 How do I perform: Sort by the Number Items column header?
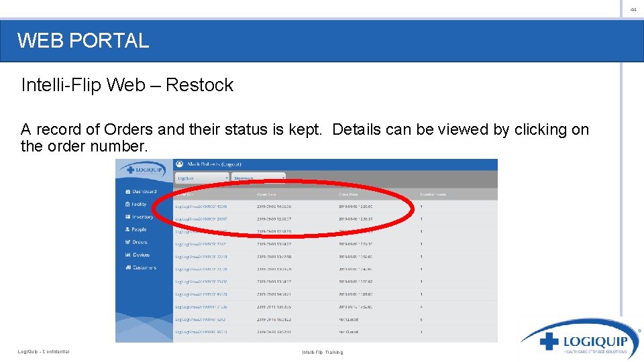(433, 194)
